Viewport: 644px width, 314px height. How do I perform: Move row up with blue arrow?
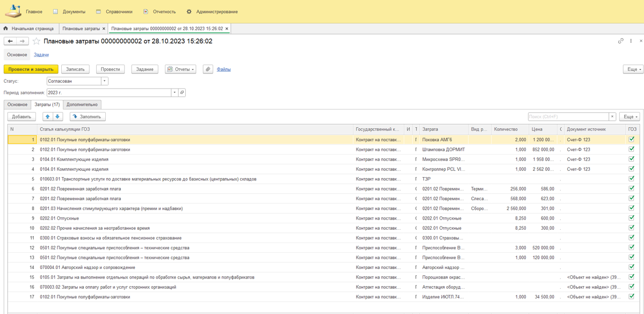(47, 116)
